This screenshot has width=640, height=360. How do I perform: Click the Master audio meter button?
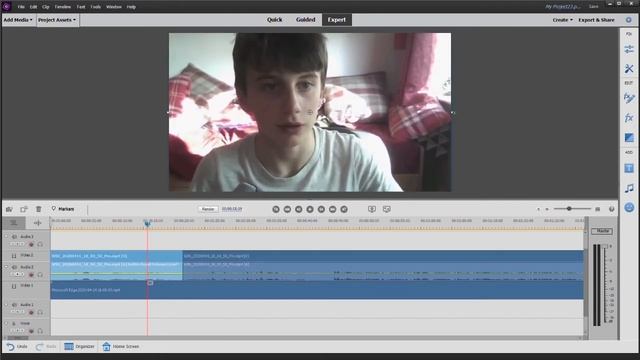[x=602, y=231]
